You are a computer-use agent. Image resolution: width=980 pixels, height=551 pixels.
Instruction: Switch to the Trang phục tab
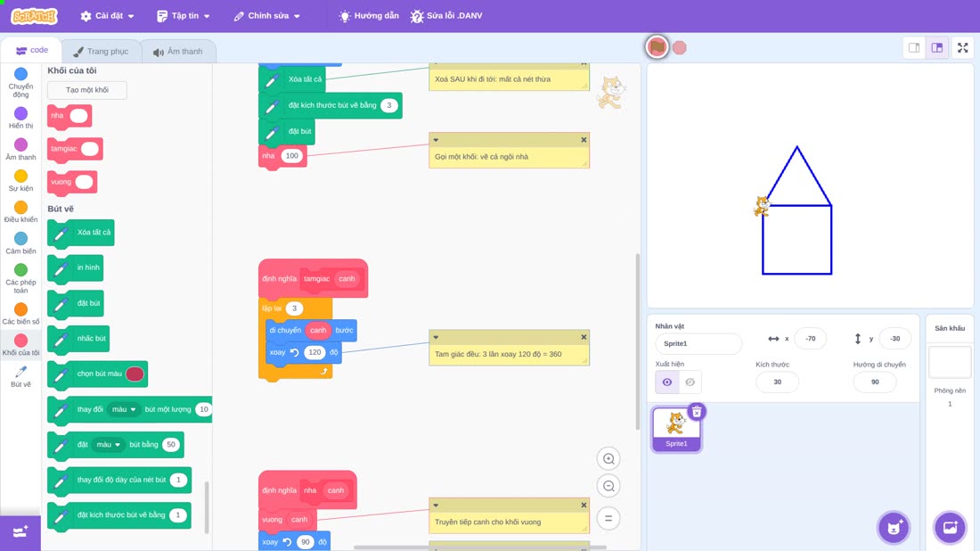pyautogui.click(x=101, y=52)
